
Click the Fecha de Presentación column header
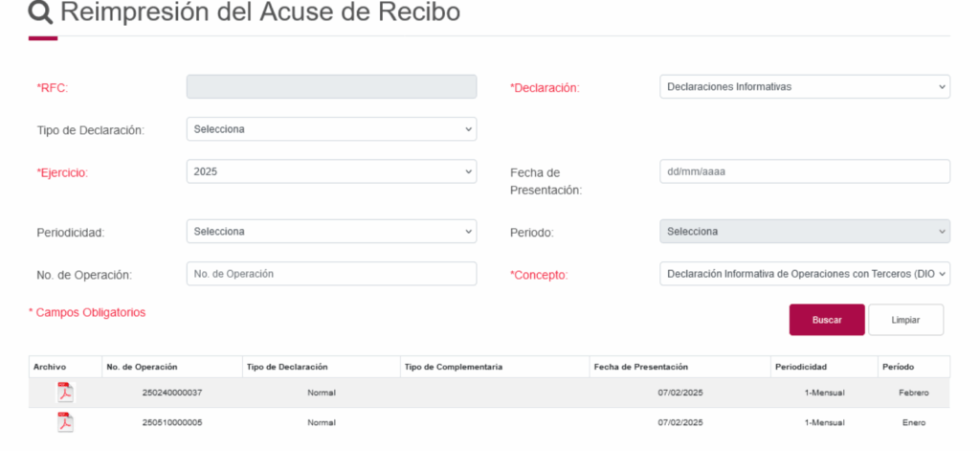coord(640,367)
